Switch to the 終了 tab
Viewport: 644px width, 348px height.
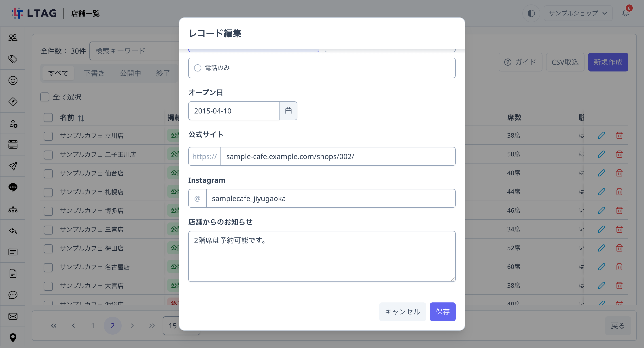(163, 73)
